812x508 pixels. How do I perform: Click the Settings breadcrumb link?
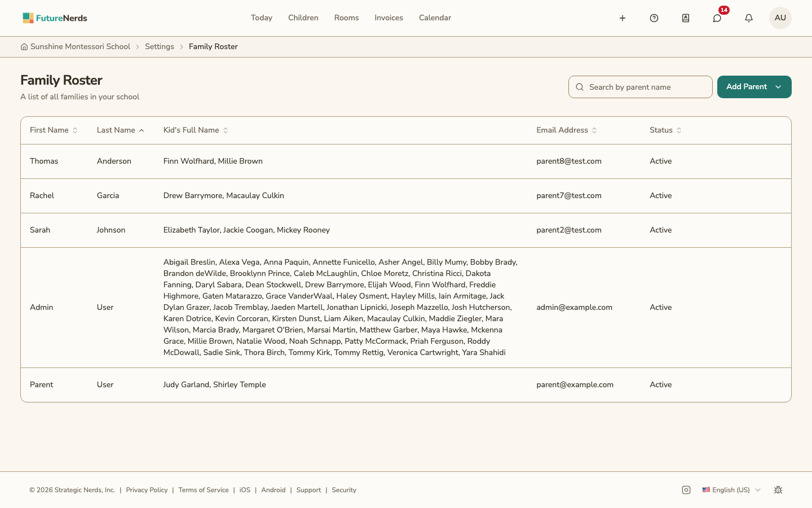[x=160, y=47]
